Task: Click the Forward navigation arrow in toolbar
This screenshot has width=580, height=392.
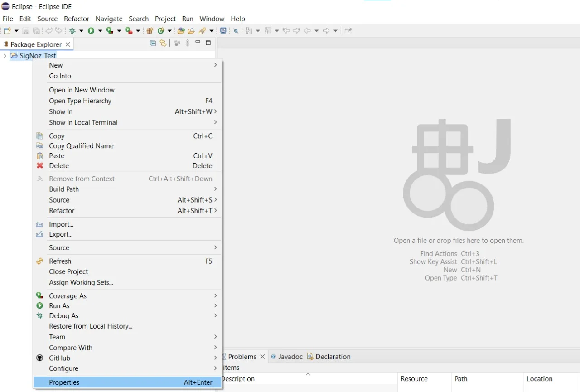Action: (x=326, y=31)
